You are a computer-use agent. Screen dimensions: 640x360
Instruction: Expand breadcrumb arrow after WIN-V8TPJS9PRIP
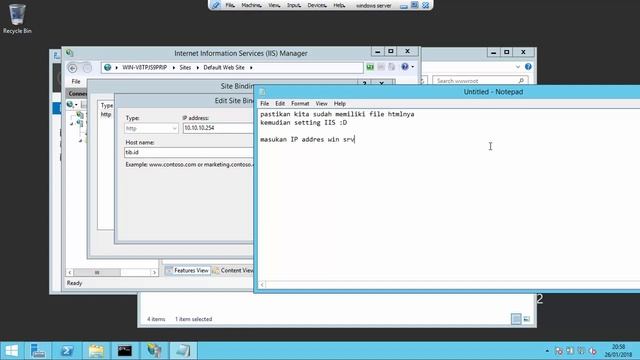pyautogui.click(x=173, y=67)
